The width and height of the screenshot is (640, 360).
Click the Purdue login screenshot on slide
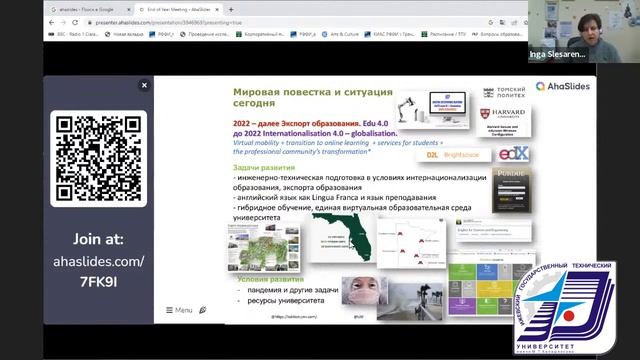click(x=511, y=190)
